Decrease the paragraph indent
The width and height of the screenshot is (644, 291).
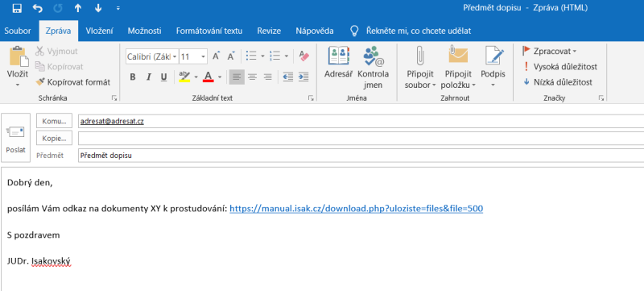(288, 77)
